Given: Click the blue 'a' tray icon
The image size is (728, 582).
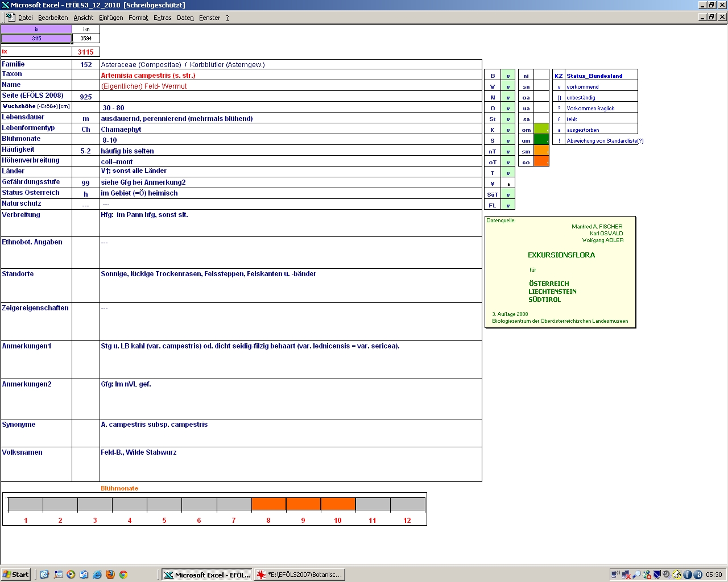Looking at the screenshot, I should click(x=697, y=575).
